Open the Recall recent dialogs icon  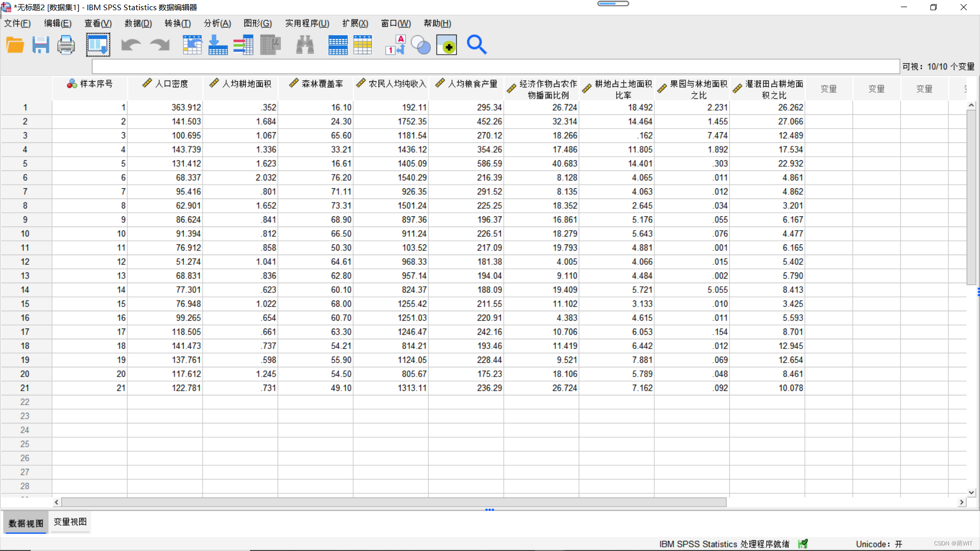[x=97, y=45]
